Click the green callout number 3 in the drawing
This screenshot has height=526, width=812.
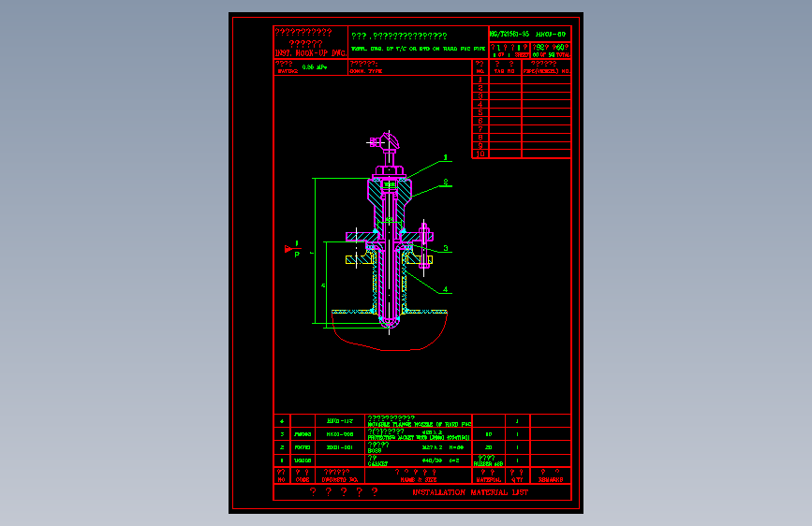[446, 249]
